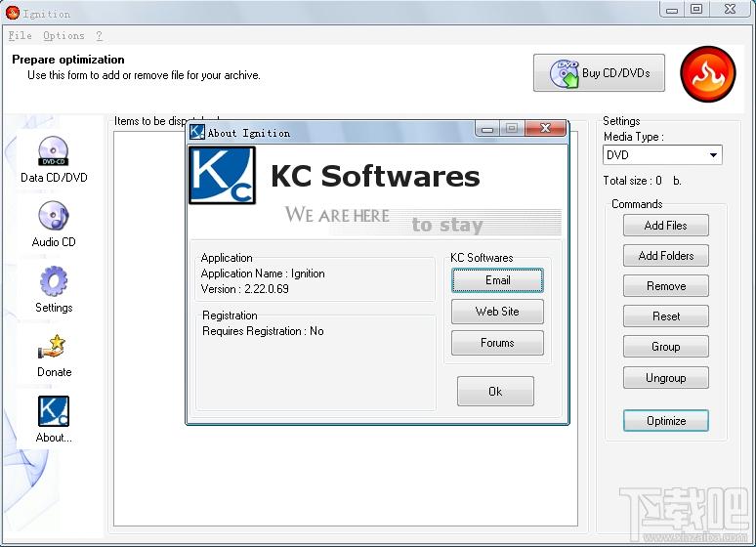Open the Settings gear icon in sidebar
The height and width of the screenshot is (547, 756).
(x=54, y=280)
